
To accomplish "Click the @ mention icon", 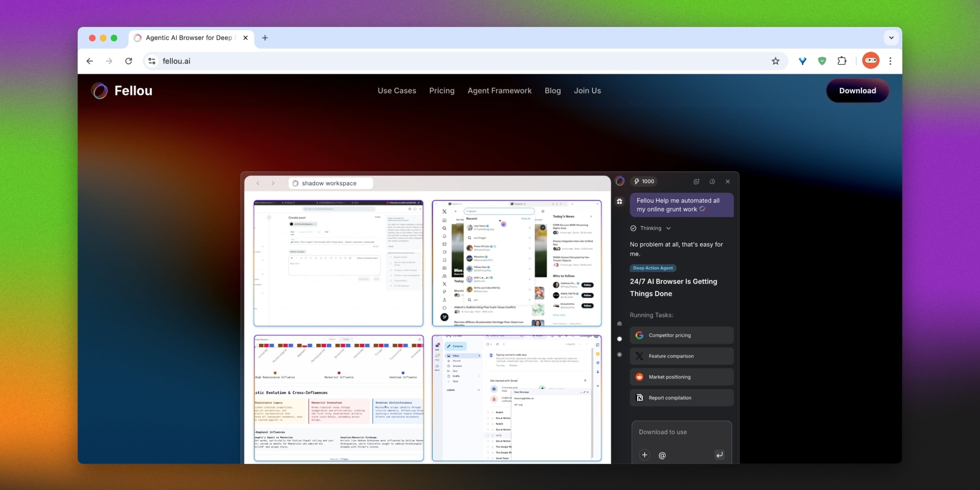I will point(662,455).
